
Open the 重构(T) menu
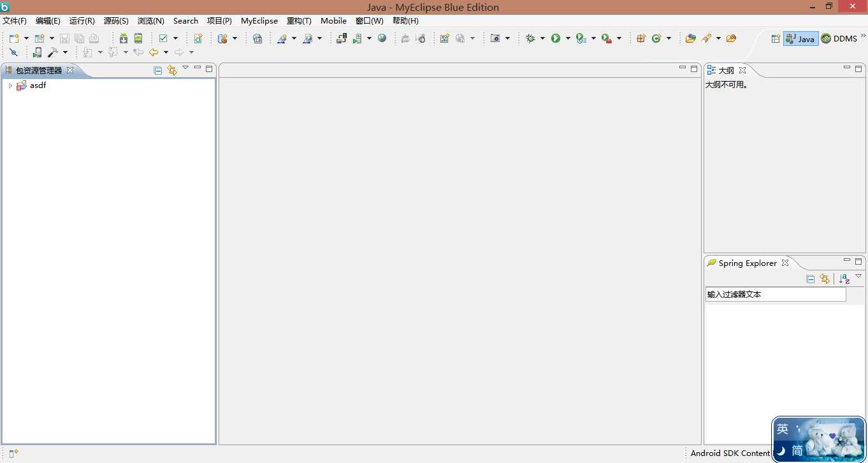pyautogui.click(x=299, y=21)
